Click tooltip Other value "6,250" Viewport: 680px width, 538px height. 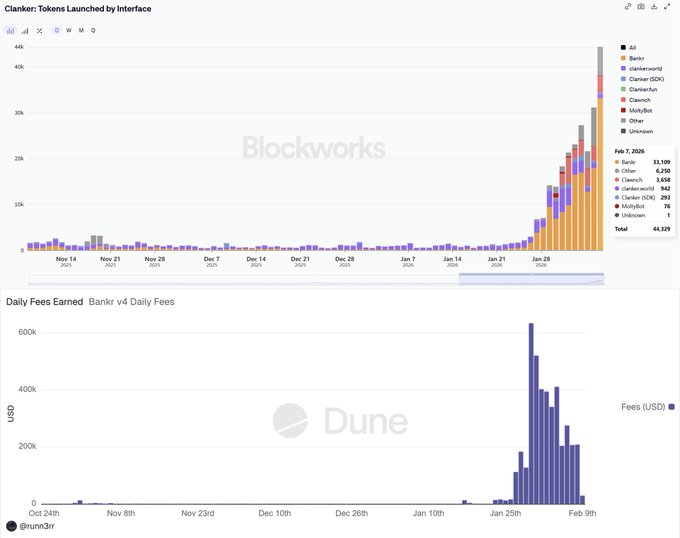click(x=663, y=171)
